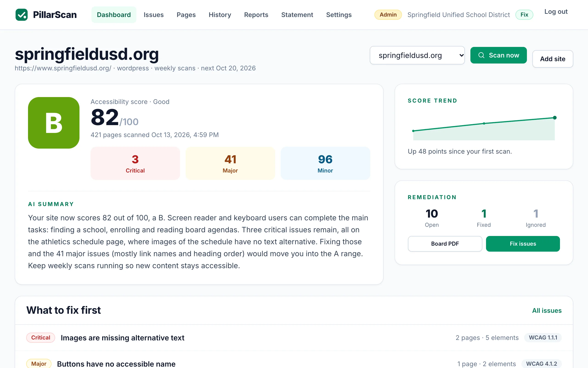The image size is (588, 368).
Task: Log out of the account
Action: click(556, 12)
